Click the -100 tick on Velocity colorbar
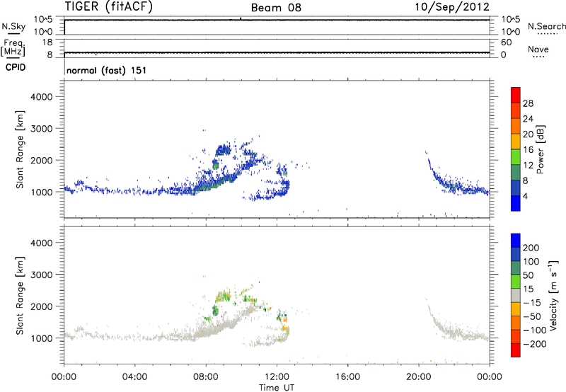The width and height of the screenshot is (566, 392). (535, 330)
